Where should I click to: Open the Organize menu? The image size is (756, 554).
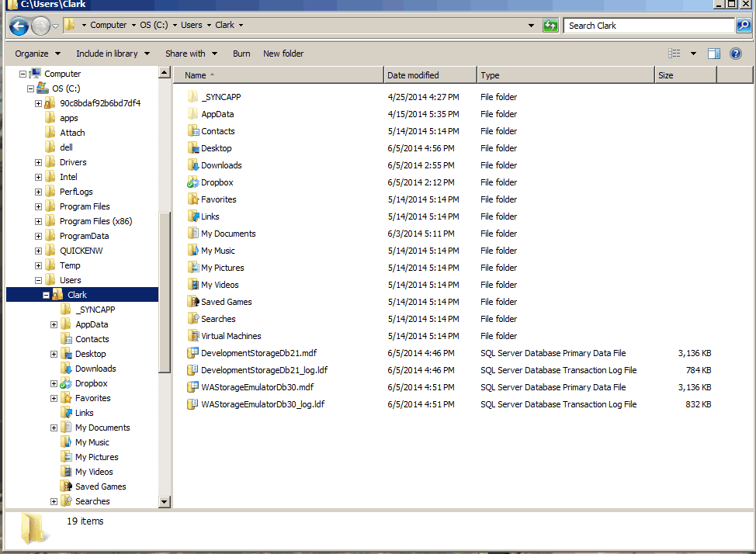[x=37, y=54]
